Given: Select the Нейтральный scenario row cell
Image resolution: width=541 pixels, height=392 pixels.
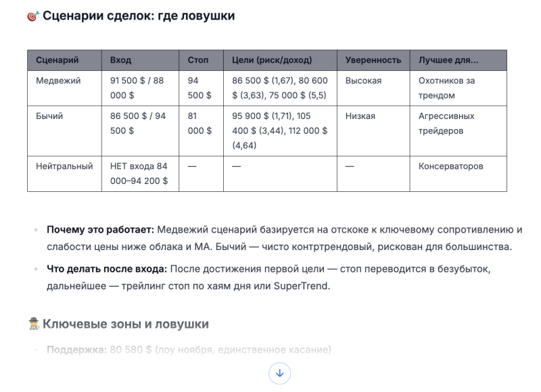Looking at the screenshot, I should pos(64,166).
